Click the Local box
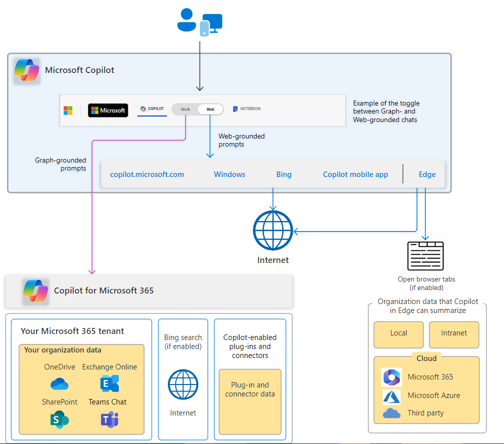 pos(399,334)
